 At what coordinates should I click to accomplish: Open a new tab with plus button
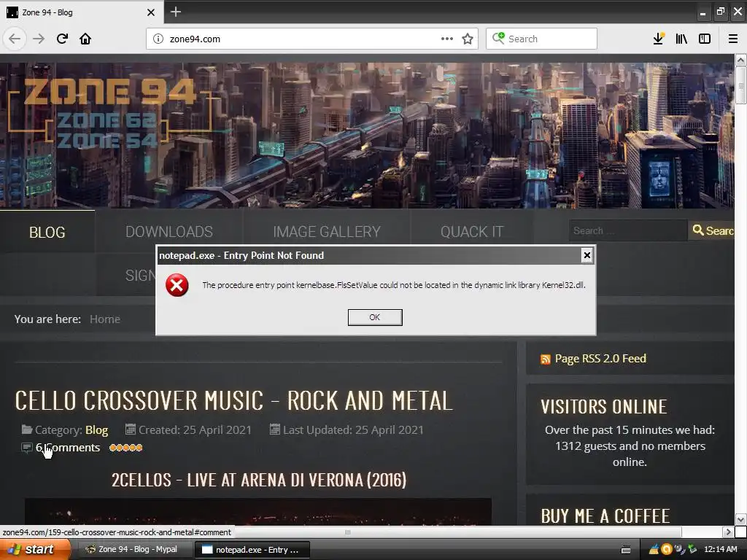click(175, 12)
